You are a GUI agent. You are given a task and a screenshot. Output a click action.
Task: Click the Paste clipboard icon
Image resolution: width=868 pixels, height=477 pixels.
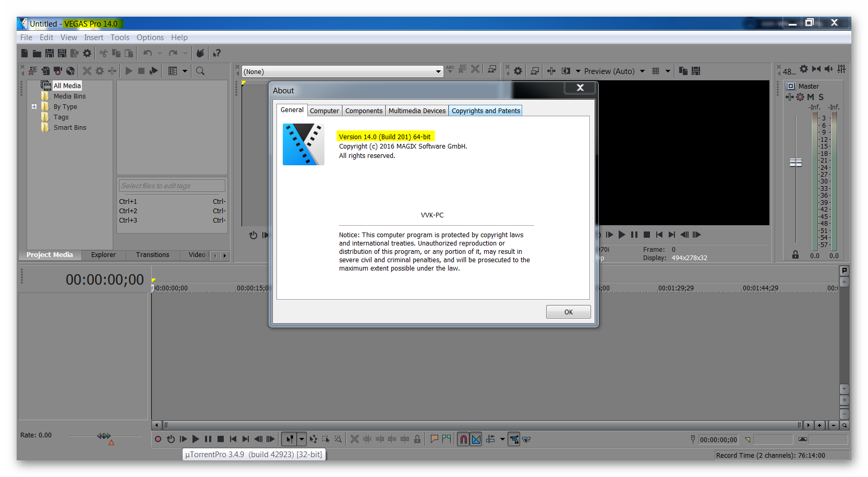pos(129,53)
